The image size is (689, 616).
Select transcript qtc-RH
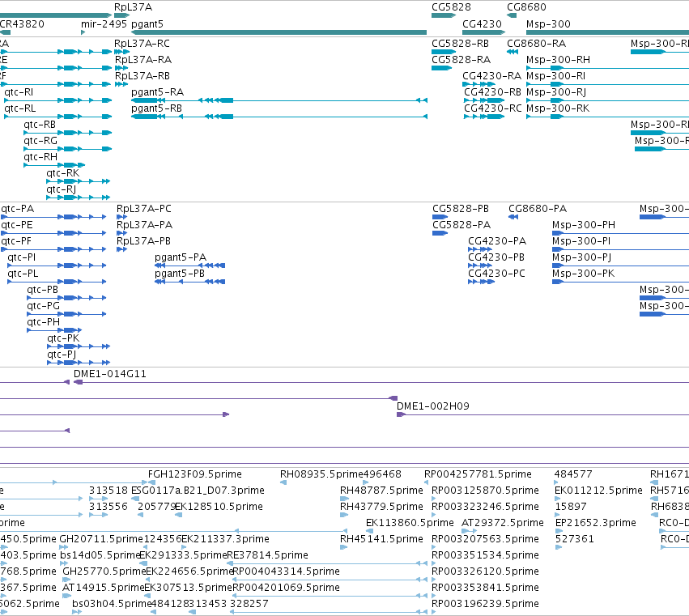[54, 165]
